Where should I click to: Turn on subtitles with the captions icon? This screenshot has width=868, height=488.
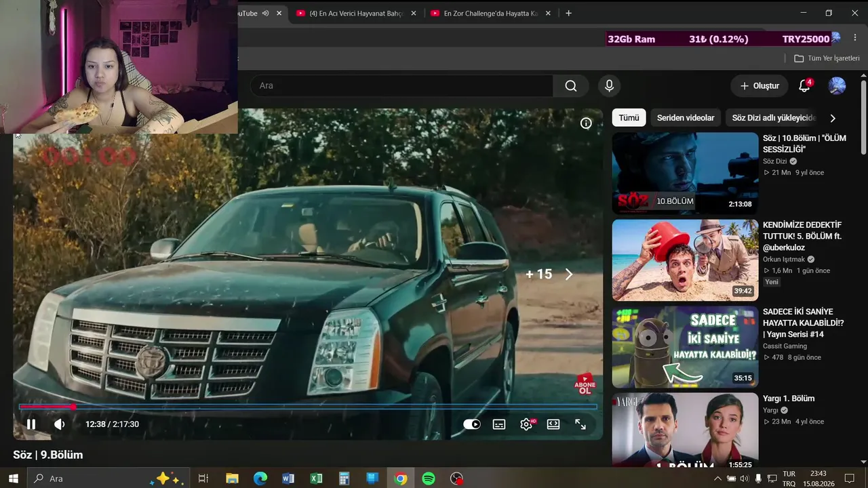[x=499, y=424]
